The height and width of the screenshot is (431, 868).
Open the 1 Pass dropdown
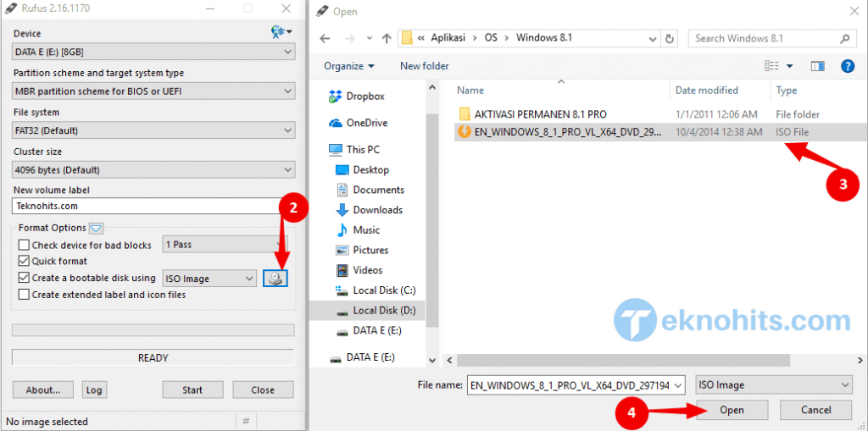pyautogui.click(x=225, y=244)
